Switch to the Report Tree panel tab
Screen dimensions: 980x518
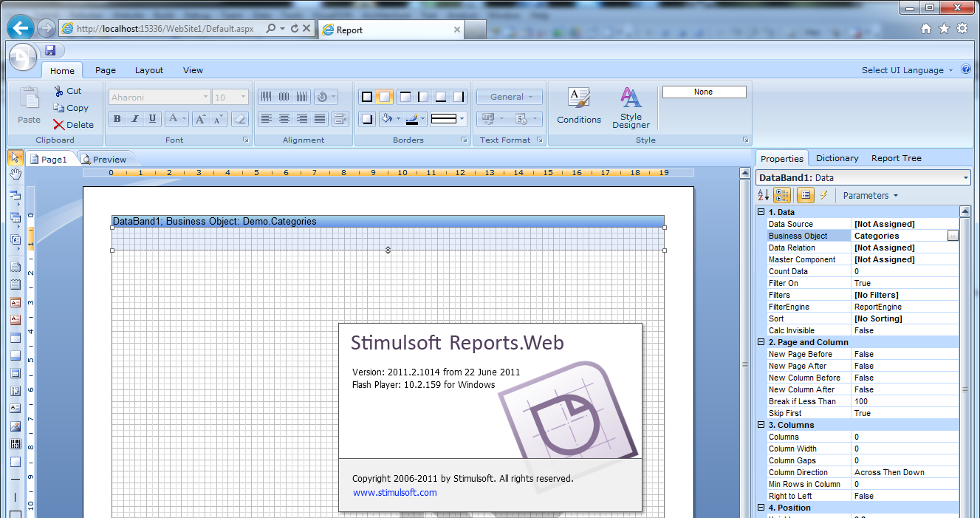point(896,158)
